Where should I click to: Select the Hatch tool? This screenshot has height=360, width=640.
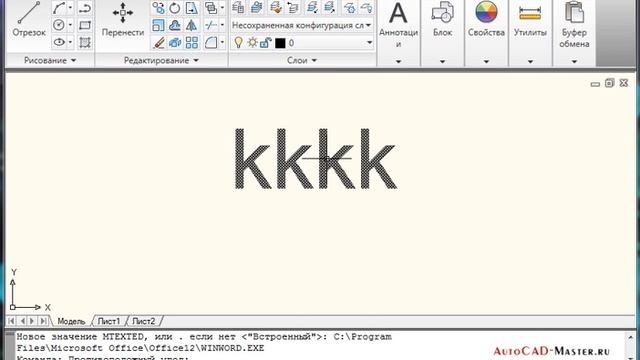tap(84, 42)
